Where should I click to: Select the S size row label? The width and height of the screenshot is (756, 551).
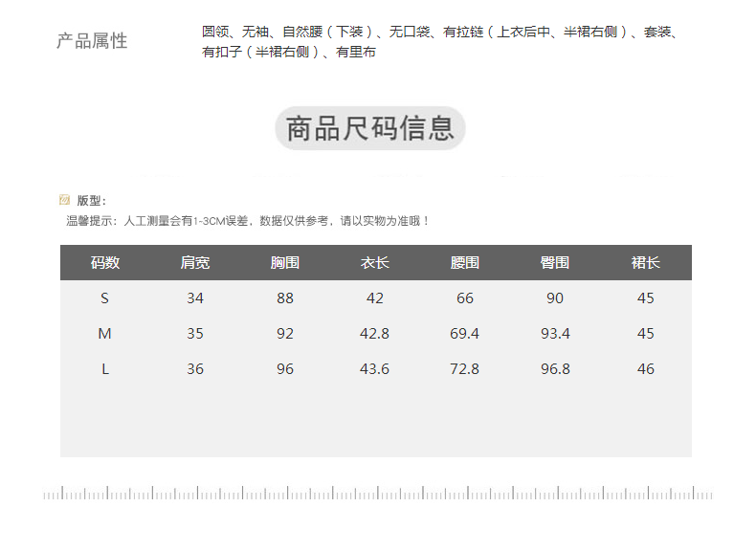coord(104,298)
